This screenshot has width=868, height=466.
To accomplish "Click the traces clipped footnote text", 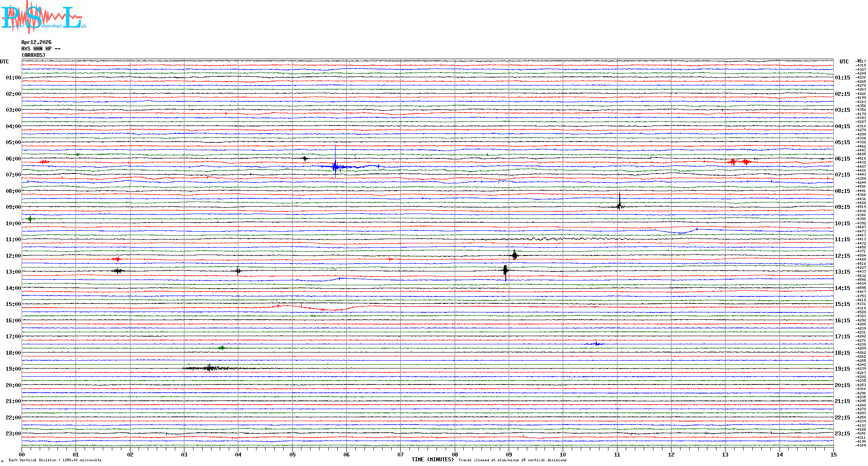I will tap(512, 460).
